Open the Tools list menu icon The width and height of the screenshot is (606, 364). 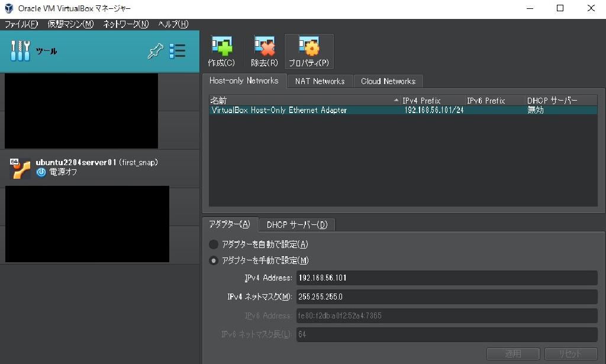coord(177,51)
